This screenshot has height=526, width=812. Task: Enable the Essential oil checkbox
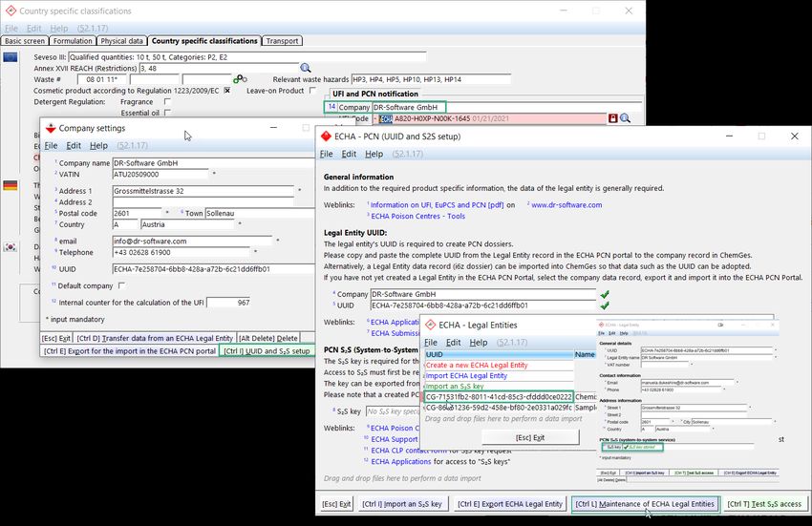point(167,113)
